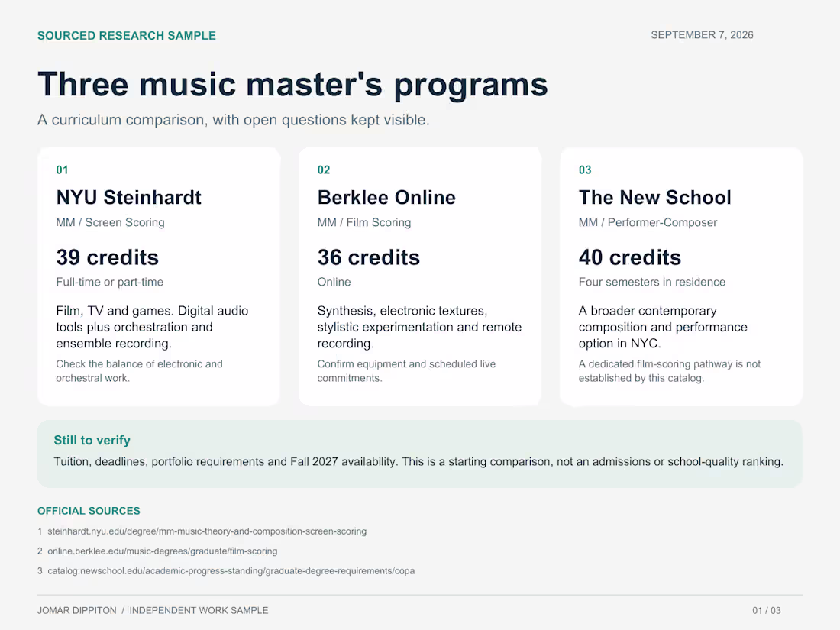Click note about dedicated film-scoring pathway

(670, 370)
